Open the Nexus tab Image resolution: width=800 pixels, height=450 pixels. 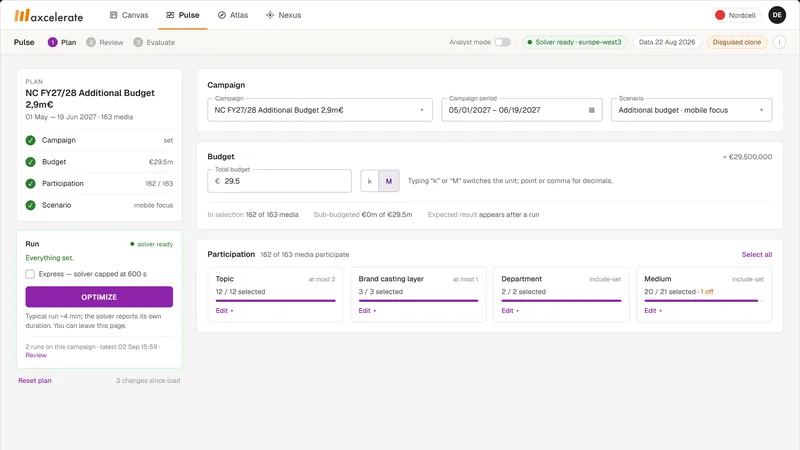(x=284, y=15)
